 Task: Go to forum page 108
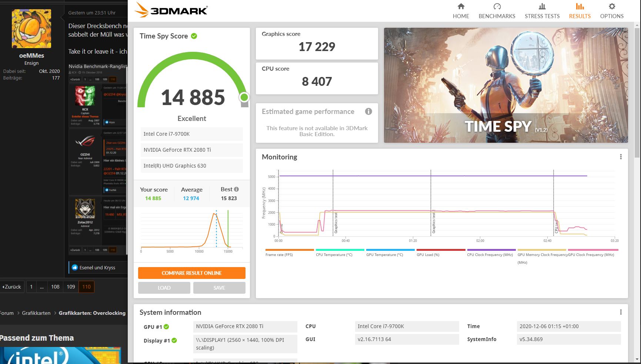55,287
